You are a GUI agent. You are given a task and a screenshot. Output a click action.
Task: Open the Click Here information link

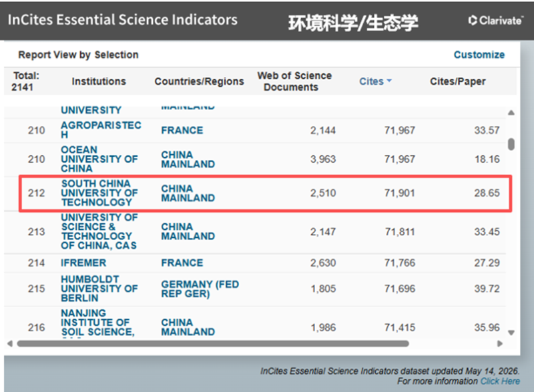500,381
